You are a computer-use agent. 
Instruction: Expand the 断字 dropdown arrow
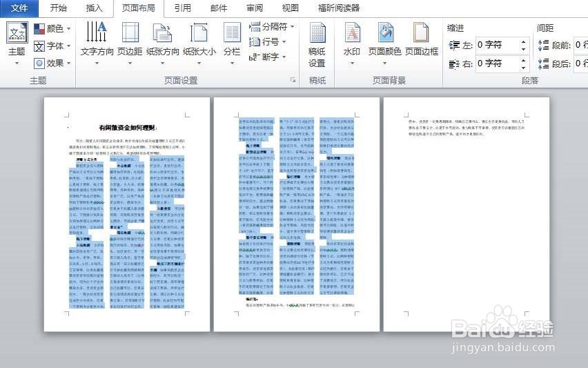pyautogui.click(x=284, y=57)
